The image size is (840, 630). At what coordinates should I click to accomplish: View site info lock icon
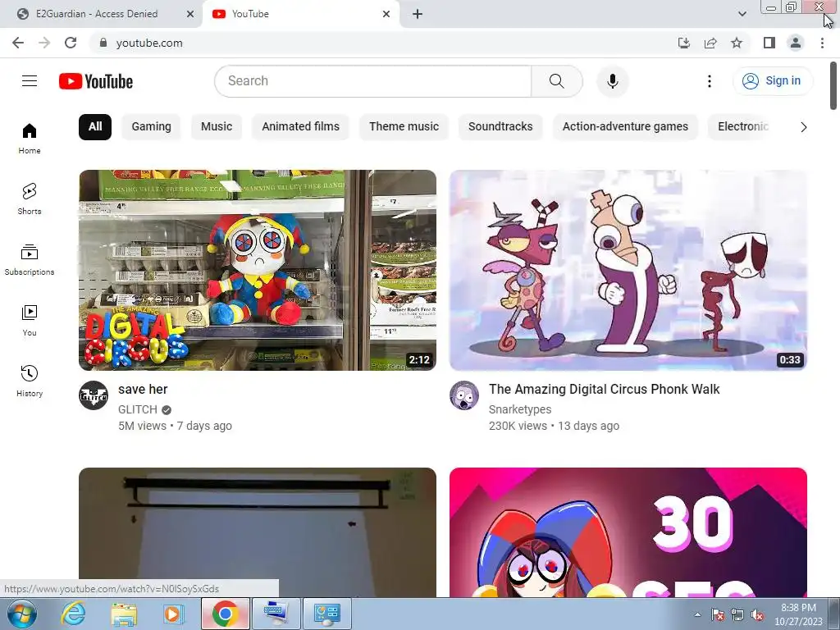103,43
